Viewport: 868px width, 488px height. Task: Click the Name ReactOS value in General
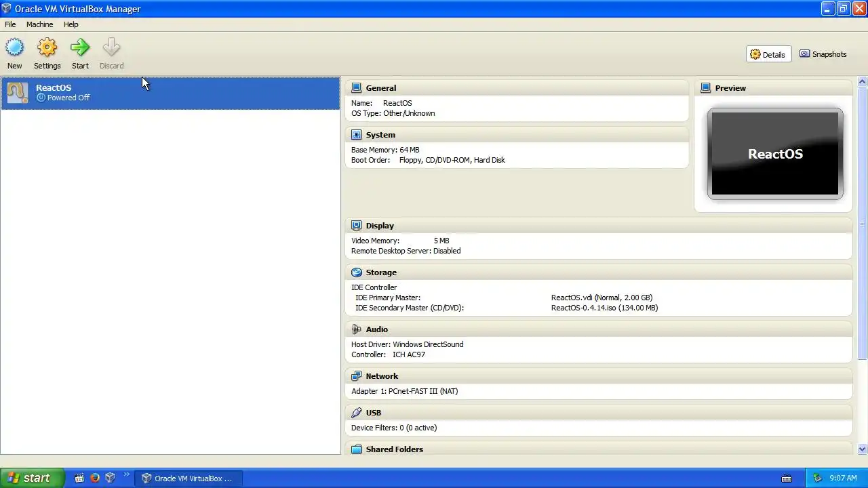[397, 103]
